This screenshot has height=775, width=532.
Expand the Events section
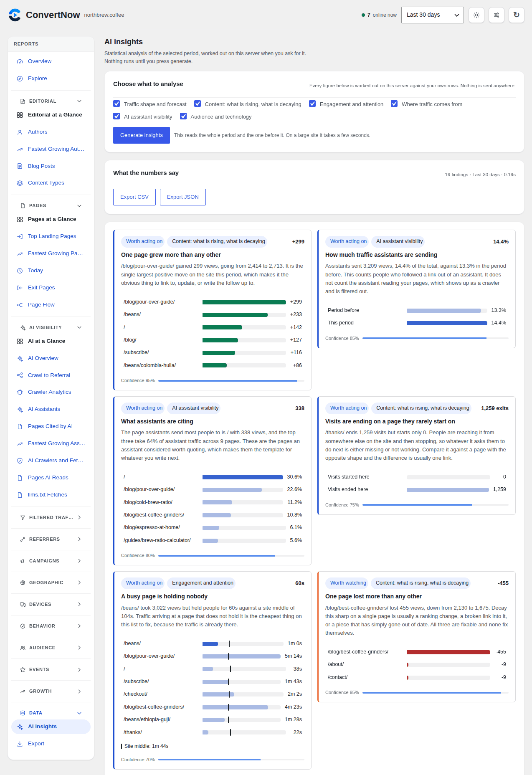(51, 669)
